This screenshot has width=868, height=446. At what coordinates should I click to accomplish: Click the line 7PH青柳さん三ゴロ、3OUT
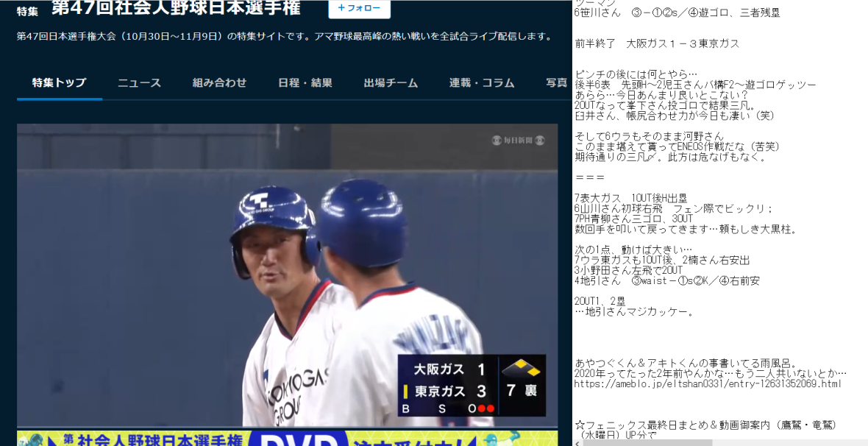tap(634, 219)
